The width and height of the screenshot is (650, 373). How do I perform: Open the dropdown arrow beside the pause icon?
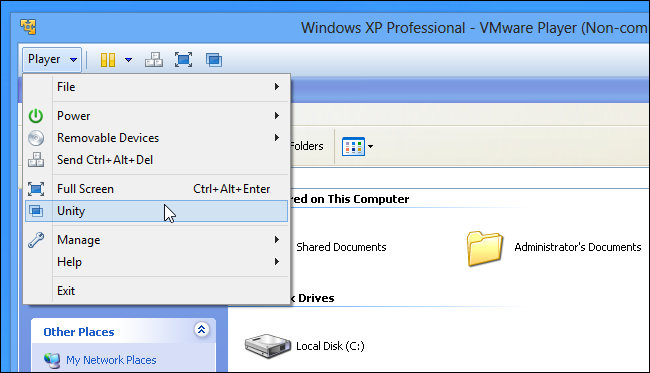[129, 60]
